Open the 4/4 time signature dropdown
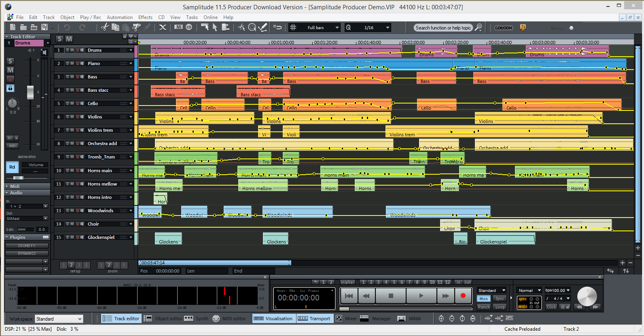 coord(558,298)
